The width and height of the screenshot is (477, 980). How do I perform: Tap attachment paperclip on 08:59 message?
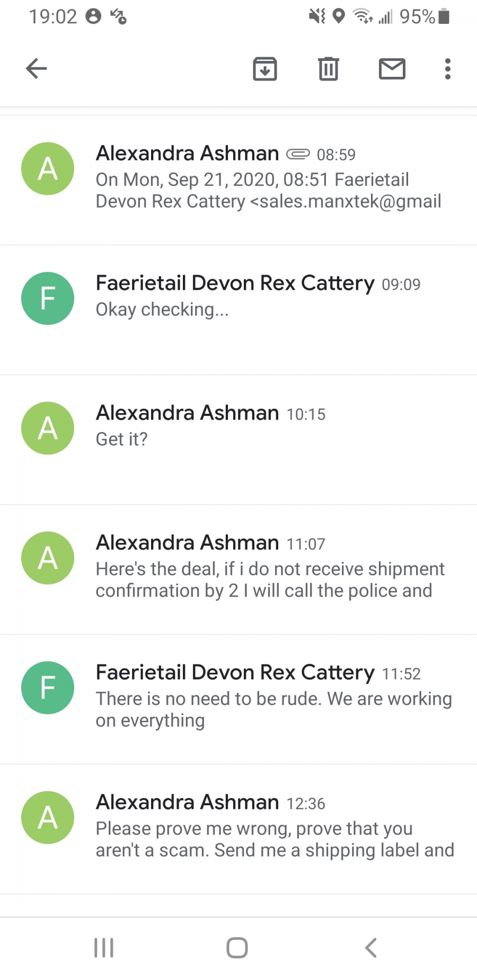click(298, 154)
